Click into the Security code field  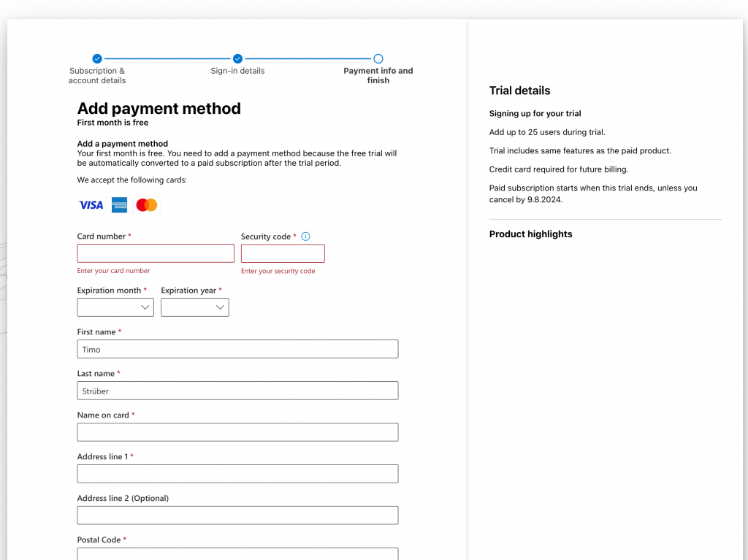pos(283,253)
